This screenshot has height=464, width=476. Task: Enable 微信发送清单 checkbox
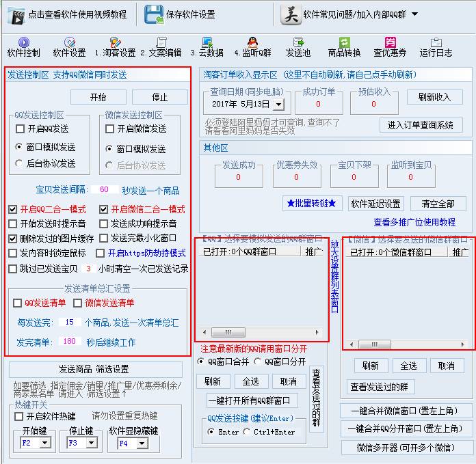click(x=78, y=303)
